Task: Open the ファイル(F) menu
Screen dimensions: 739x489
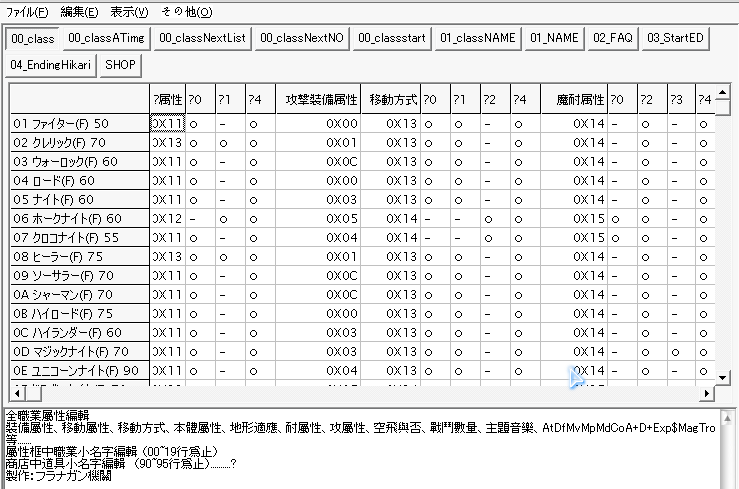Action: (27, 12)
